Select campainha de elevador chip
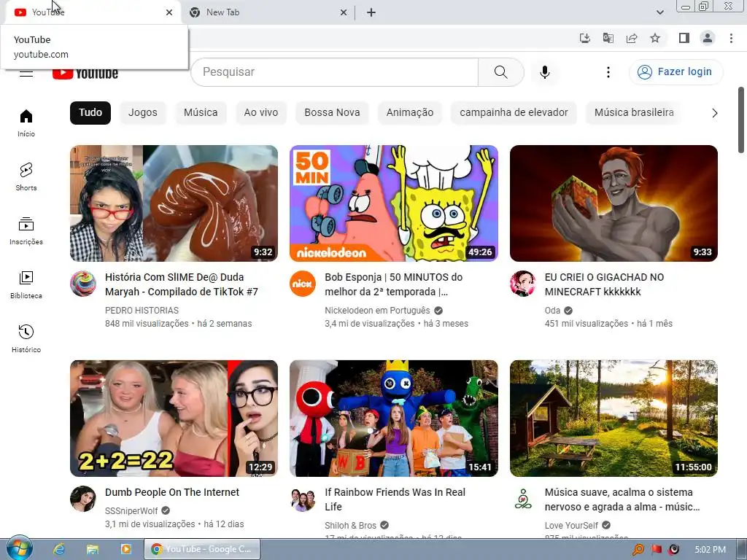Viewport: 747px width, 560px height. [514, 113]
